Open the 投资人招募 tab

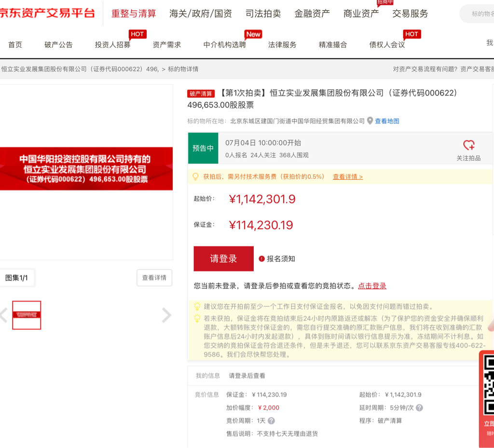[113, 45]
